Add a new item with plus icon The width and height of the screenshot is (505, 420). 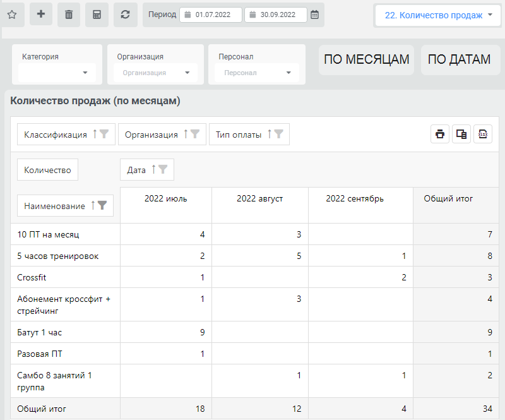coord(41,14)
